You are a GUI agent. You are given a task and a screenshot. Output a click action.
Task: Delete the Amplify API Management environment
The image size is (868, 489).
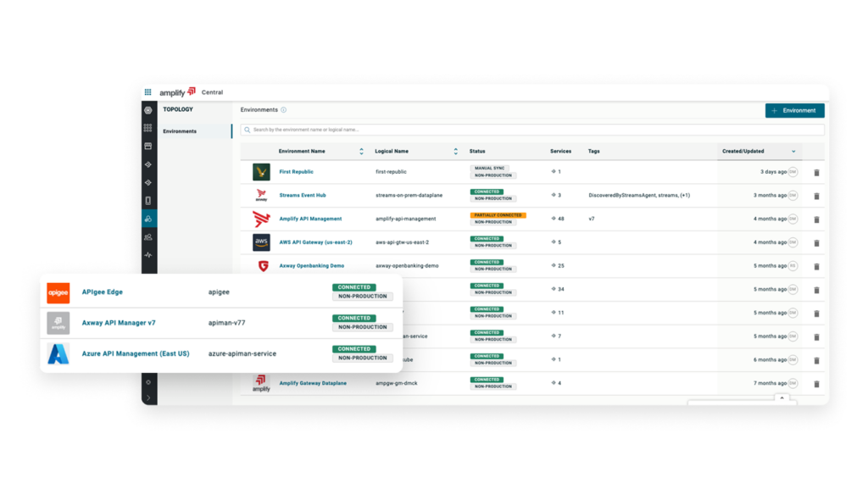(816, 219)
